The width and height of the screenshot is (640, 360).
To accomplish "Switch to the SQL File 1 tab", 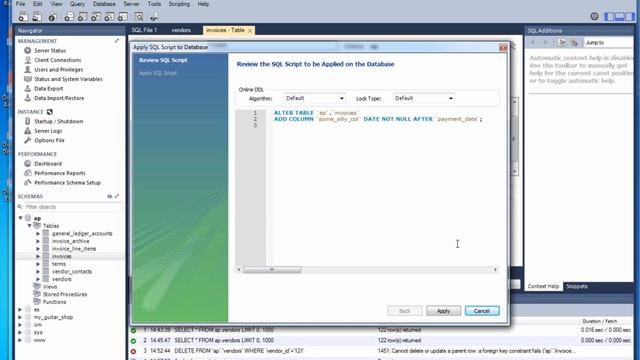I will (x=144, y=30).
